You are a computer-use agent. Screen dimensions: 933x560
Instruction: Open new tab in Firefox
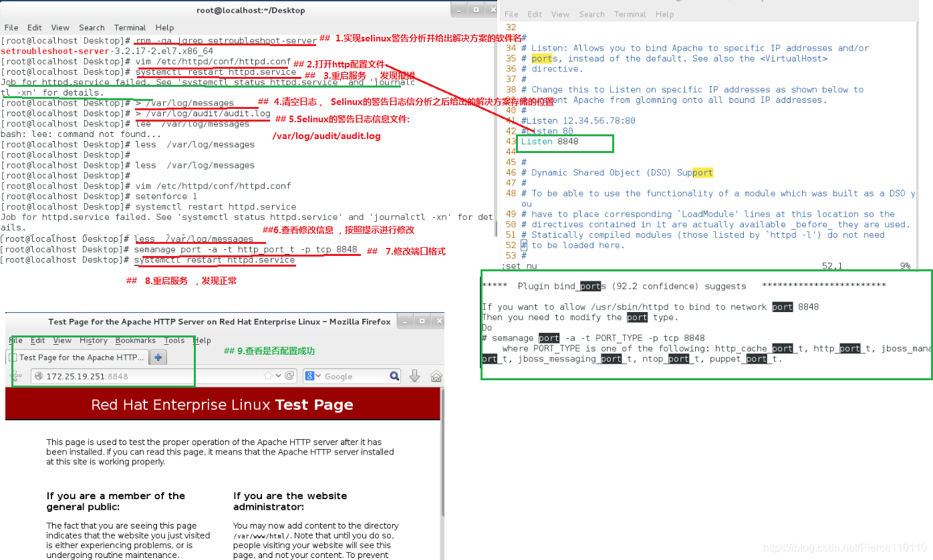(158, 358)
